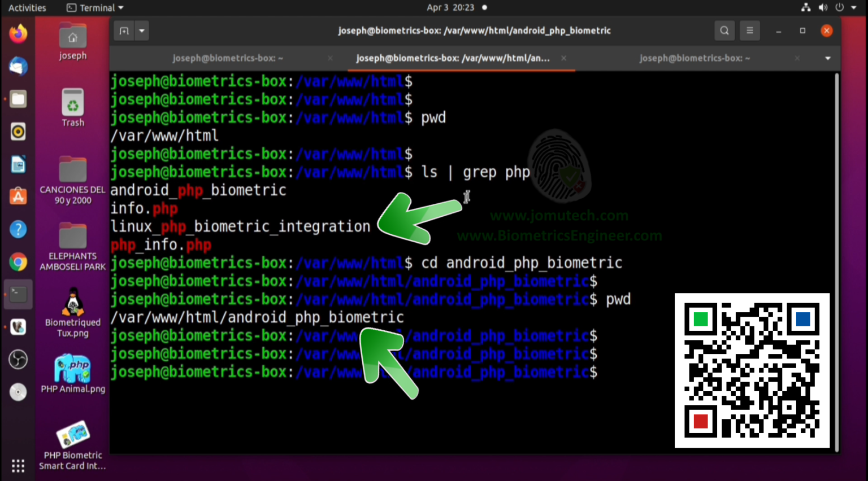
Task: Switch to the first joseph@biometrics-box: ~ tab
Action: pos(227,58)
